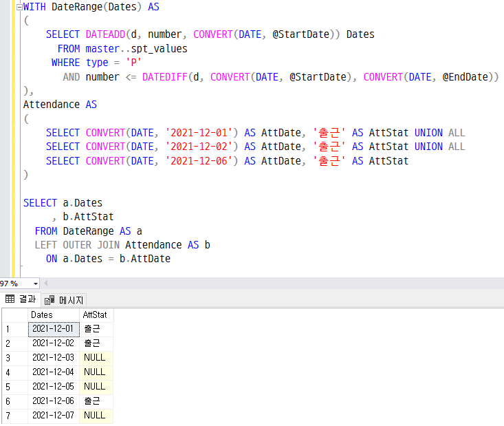Select row header number 1
Viewport: 504px width, 426px height.
(x=15, y=329)
